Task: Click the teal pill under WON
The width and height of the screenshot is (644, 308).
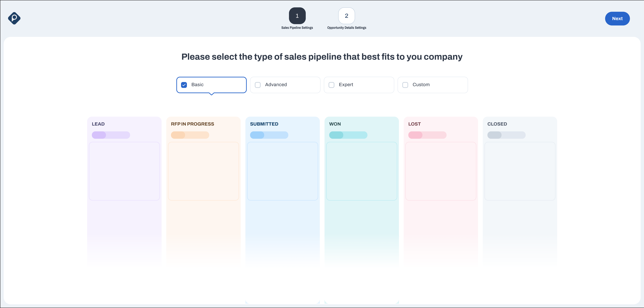Action: point(348,135)
